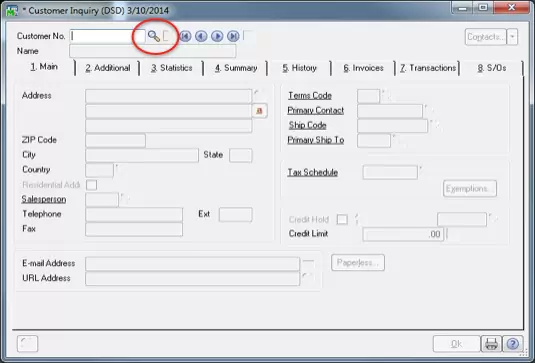Click the bottom-left blank icon button

(x=27, y=344)
